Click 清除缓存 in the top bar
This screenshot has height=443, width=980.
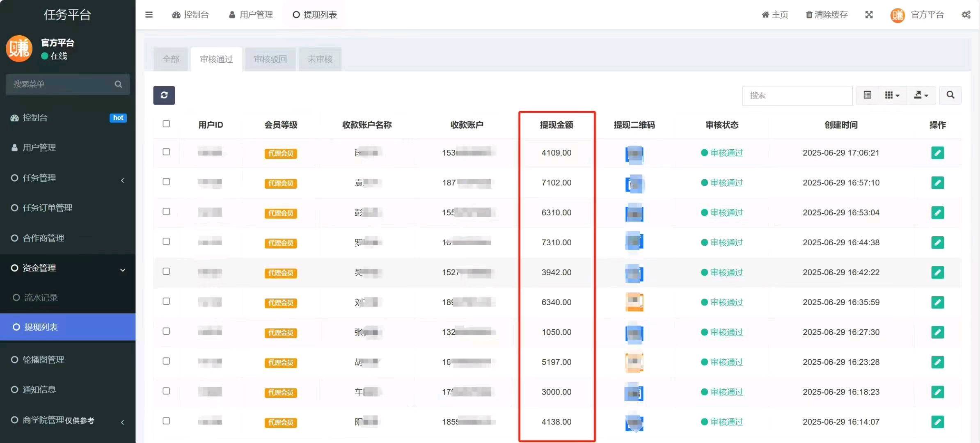point(827,15)
